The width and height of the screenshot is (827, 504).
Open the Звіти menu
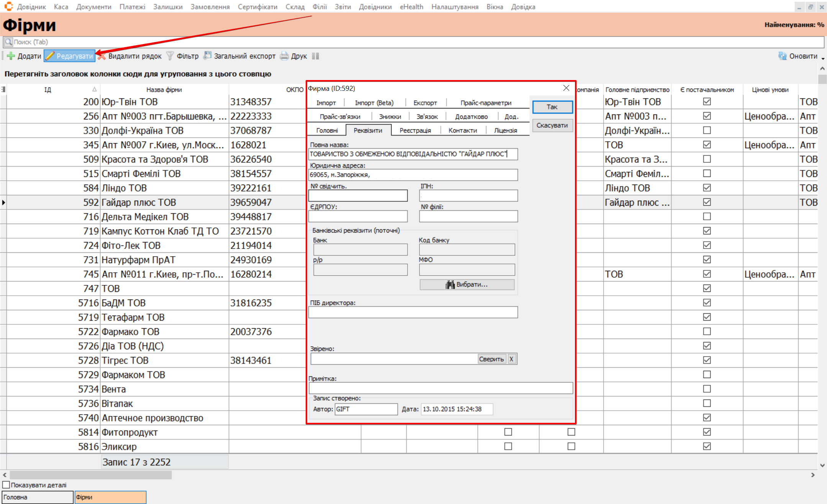[x=342, y=7]
